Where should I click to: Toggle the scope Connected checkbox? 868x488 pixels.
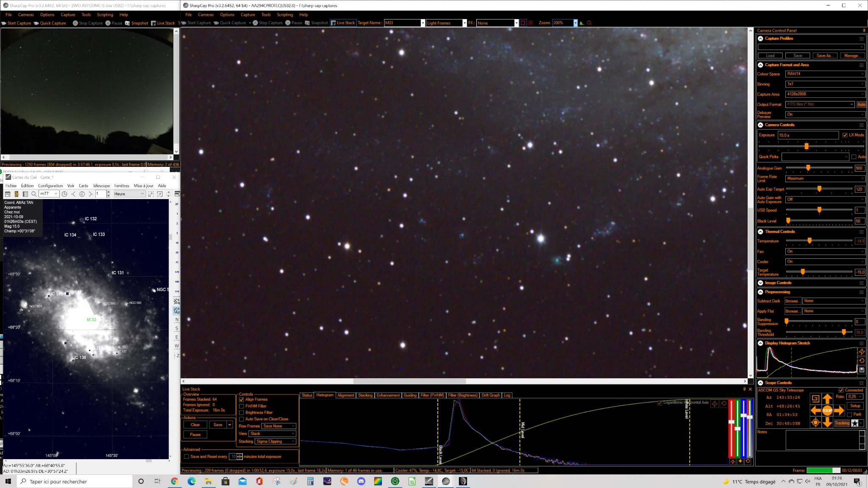click(841, 391)
